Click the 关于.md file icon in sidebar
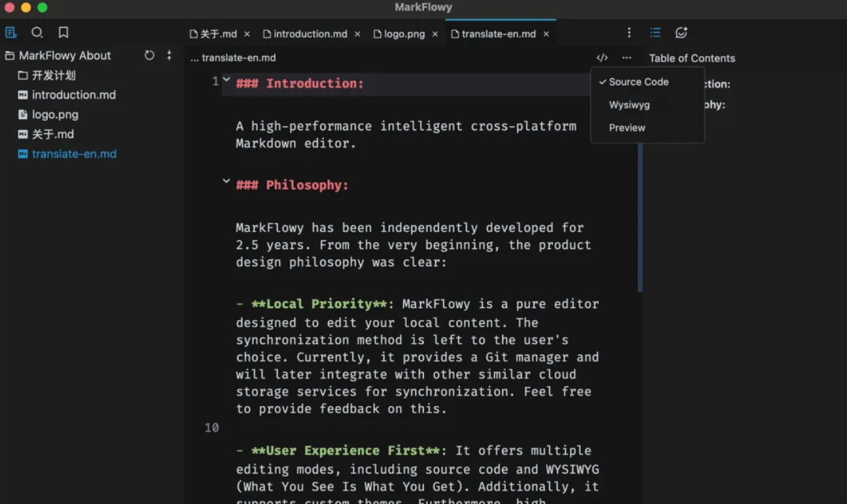The height and width of the screenshot is (504, 847). point(23,134)
